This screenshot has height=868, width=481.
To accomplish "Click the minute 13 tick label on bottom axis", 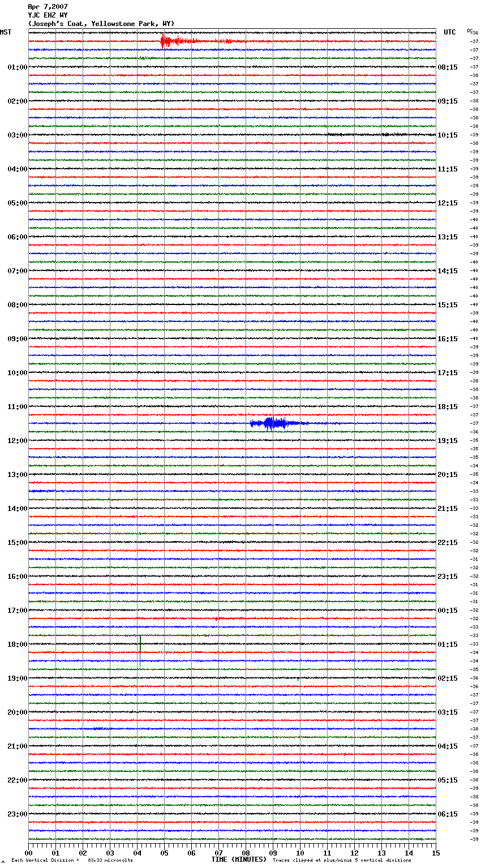I will (381, 853).
